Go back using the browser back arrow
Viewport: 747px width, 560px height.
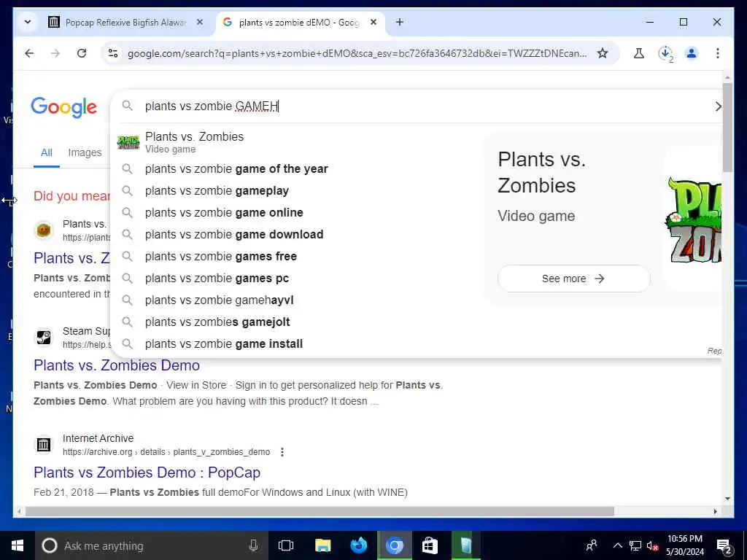[29, 53]
